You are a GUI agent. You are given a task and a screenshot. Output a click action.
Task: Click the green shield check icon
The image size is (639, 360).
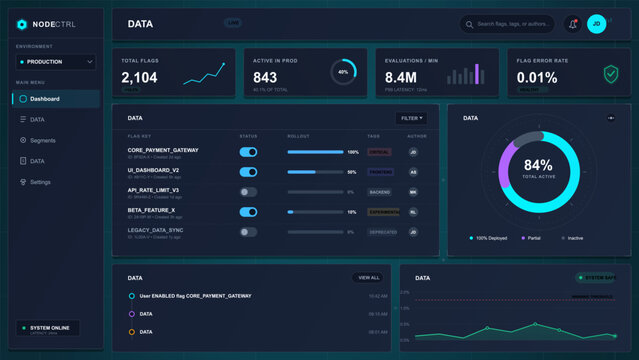point(610,74)
